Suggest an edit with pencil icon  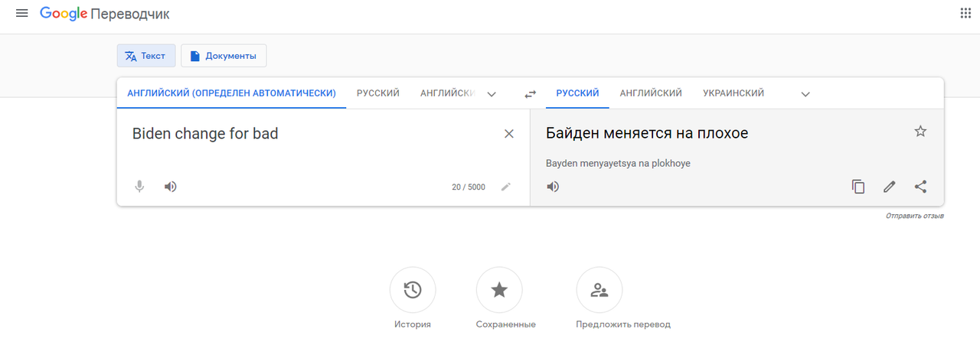point(889,186)
